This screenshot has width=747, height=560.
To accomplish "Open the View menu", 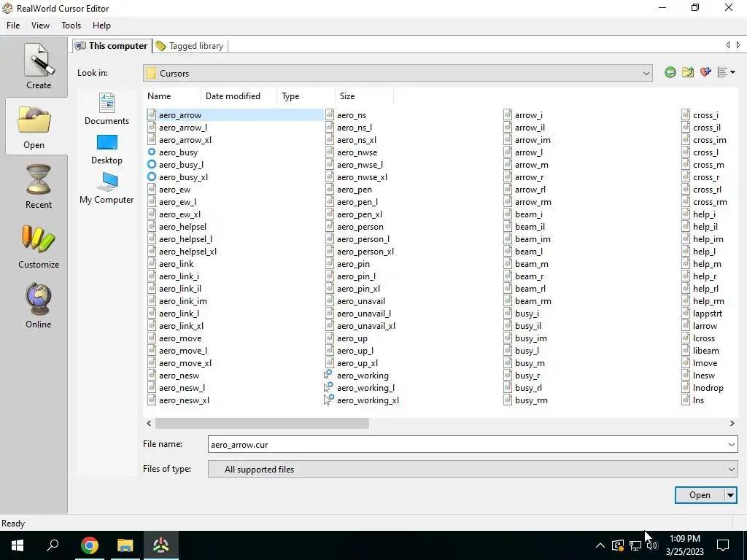I will pyautogui.click(x=41, y=26).
